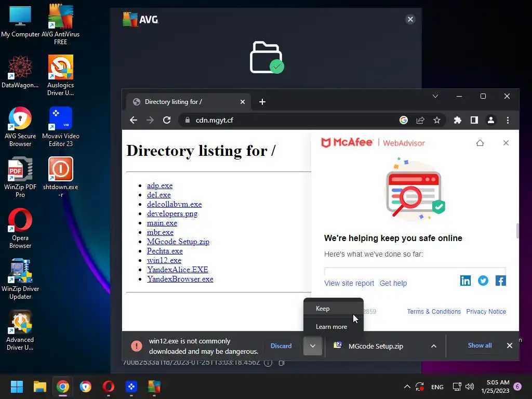Open LinkedIn icon in WebAdvisor
The image size is (532, 399).
(465, 281)
